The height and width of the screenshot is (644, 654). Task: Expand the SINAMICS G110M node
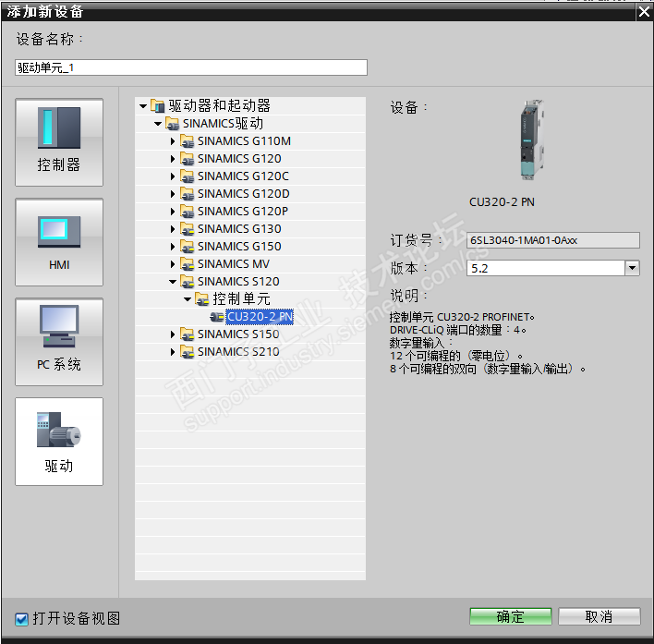coord(172,141)
